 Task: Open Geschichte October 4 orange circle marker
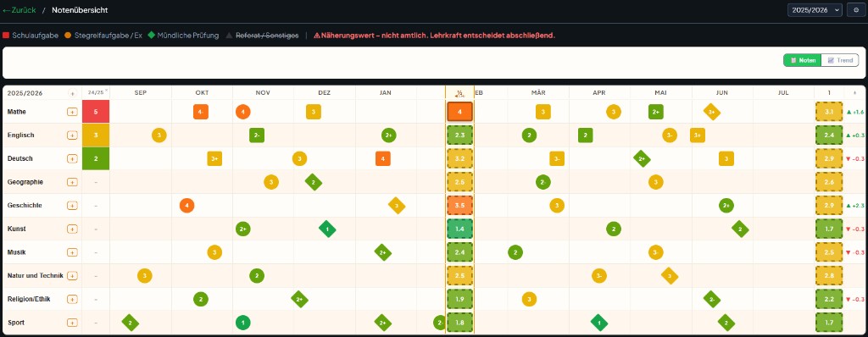coord(187,205)
